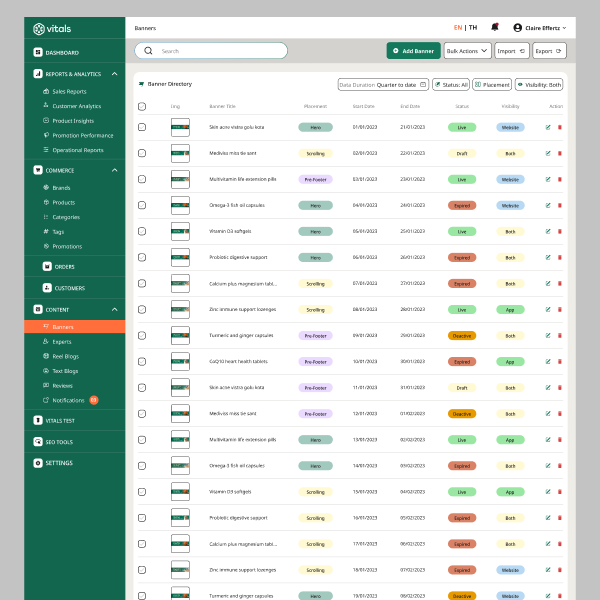Edit the 'Omega-3 fish oil capsules' 04/01/2023 banner
600x600 pixels.
[548, 205]
